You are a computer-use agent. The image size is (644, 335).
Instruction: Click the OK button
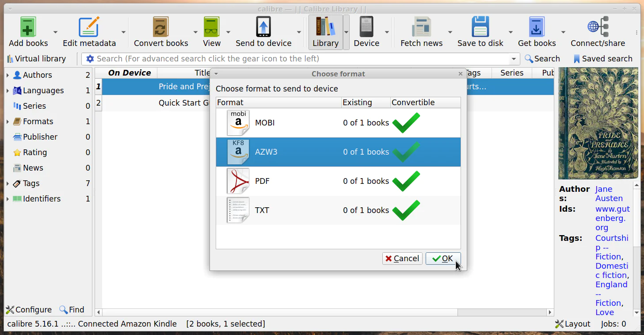click(443, 259)
